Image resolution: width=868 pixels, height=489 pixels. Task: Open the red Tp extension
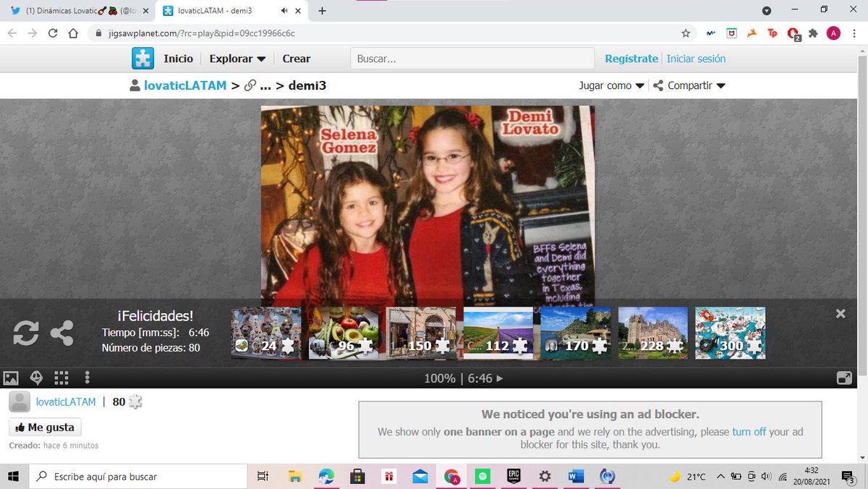coord(773,33)
